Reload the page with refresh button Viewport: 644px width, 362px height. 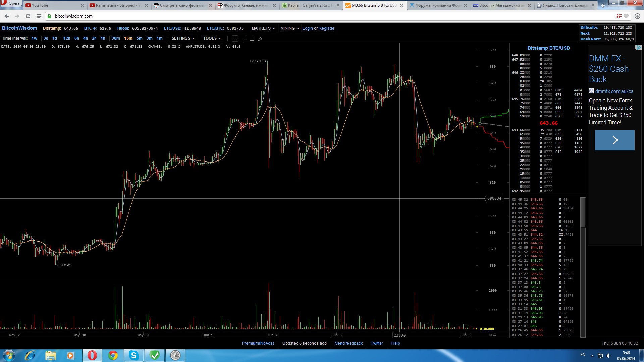click(28, 16)
